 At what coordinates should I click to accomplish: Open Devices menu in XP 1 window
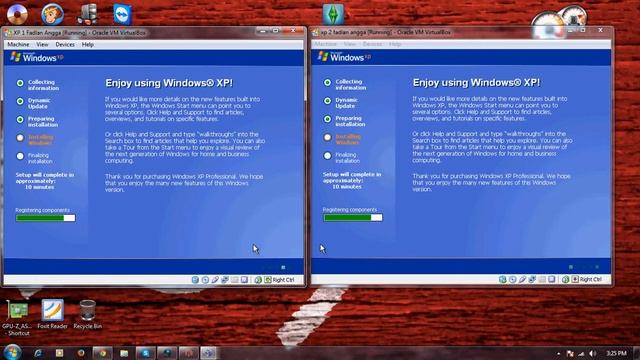click(x=65, y=44)
